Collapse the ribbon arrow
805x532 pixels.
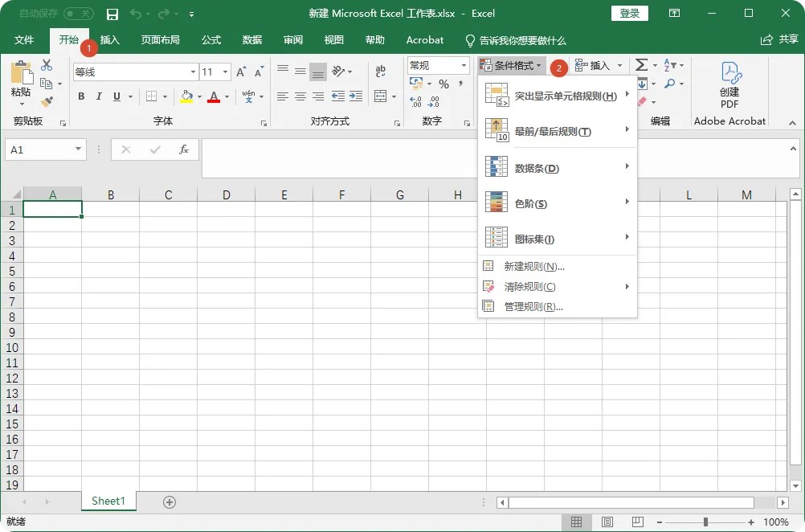pyautogui.click(x=792, y=123)
